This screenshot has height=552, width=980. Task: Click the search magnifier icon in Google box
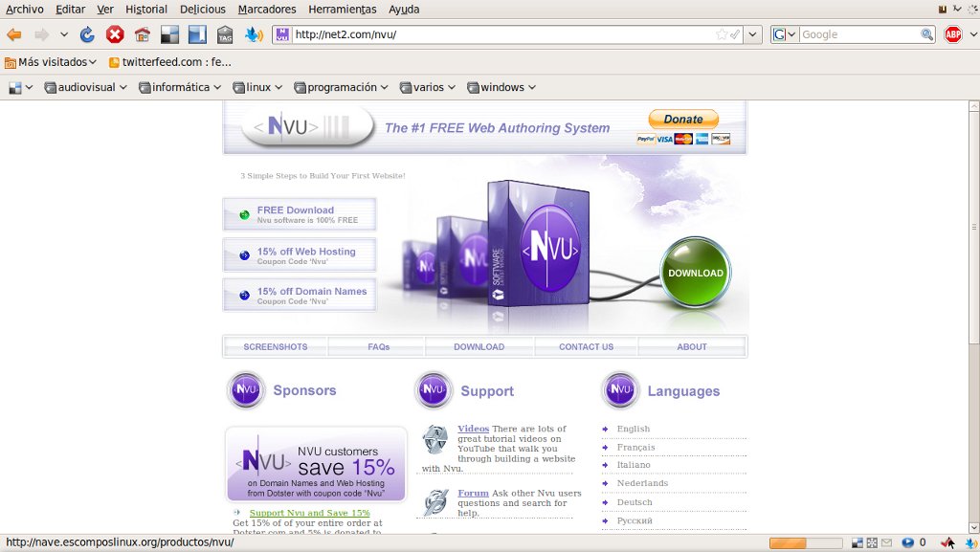926,34
